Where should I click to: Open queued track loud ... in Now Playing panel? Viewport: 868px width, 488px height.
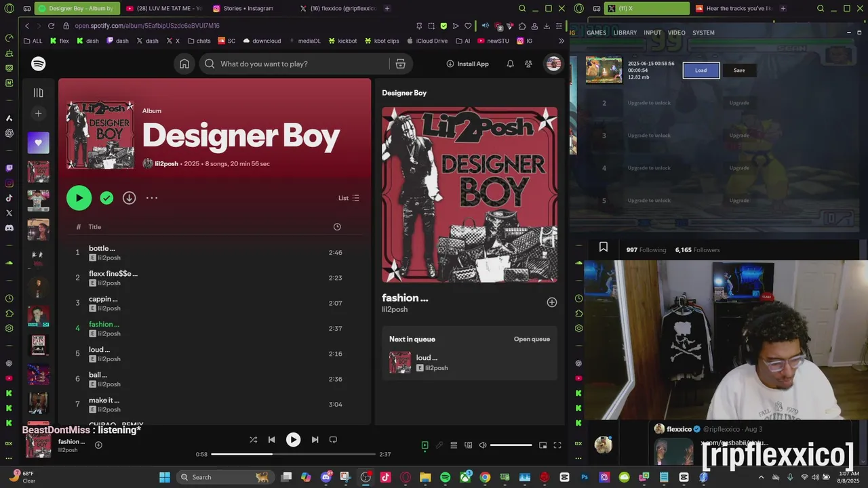point(469,363)
